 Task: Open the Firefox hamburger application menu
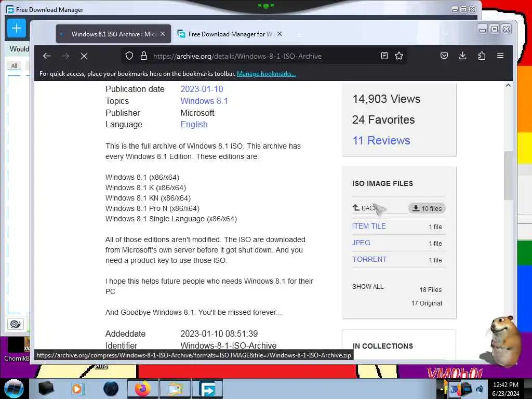pos(500,55)
